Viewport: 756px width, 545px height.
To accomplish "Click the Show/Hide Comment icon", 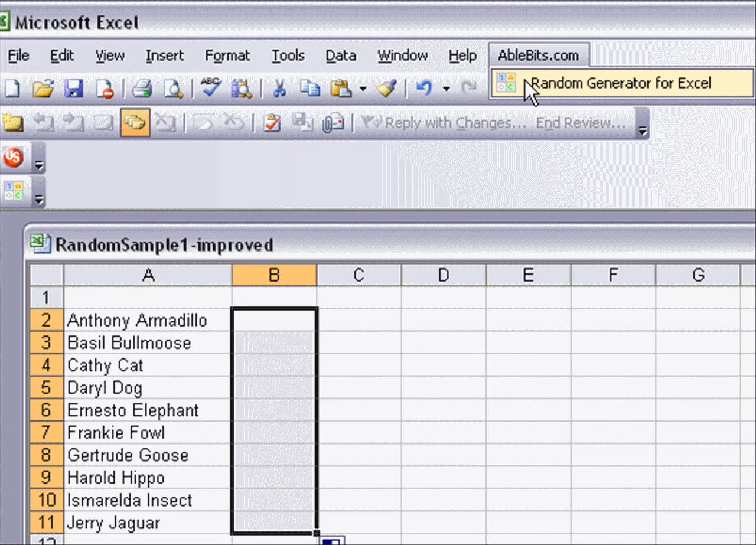I will (x=105, y=123).
